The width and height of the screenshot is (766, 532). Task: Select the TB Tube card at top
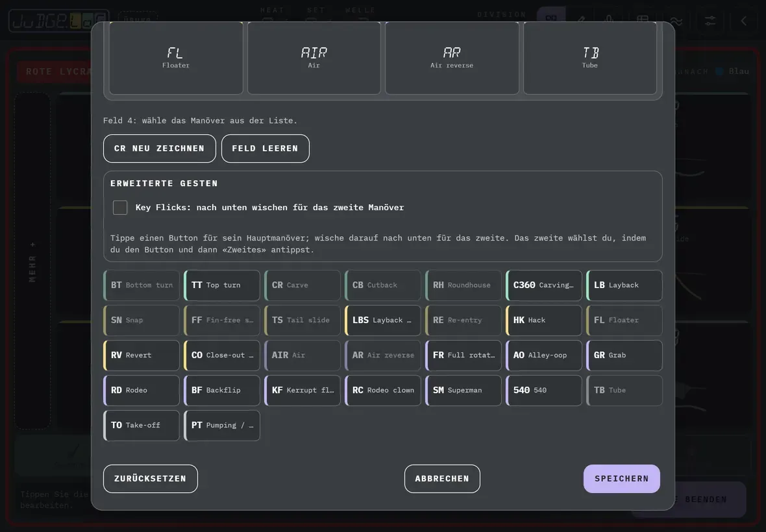[x=590, y=58]
